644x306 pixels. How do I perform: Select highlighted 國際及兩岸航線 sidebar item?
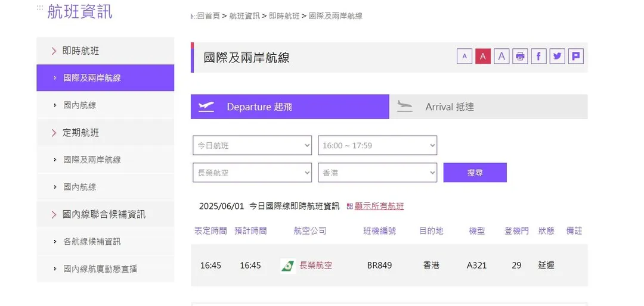point(105,78)
